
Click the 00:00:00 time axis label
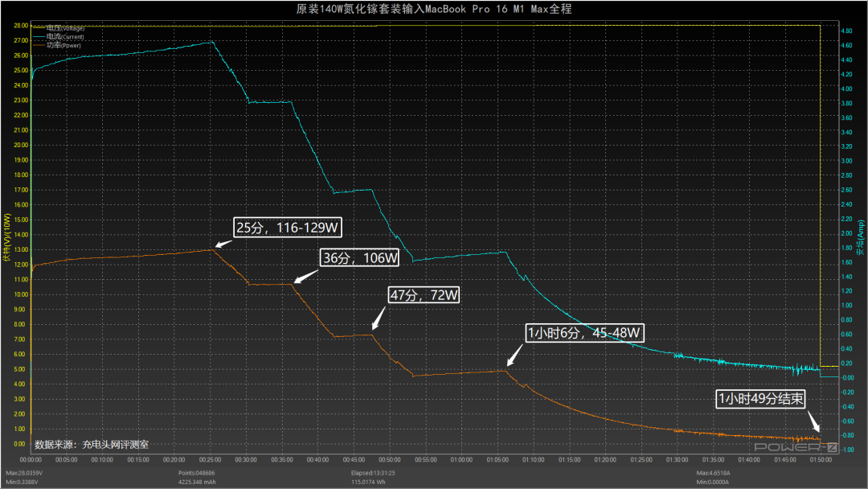(x=31, y=460)
